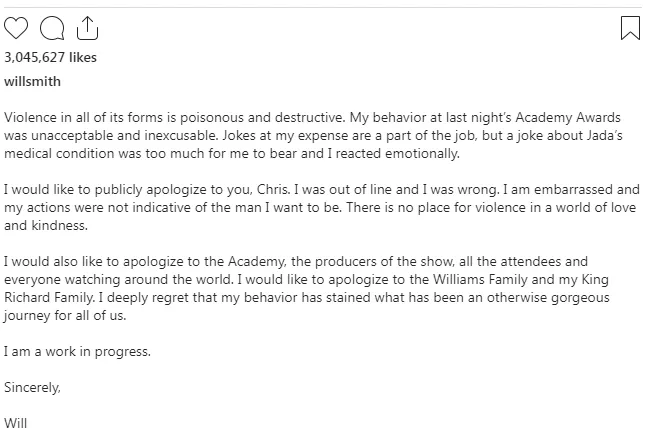Viewport: 649px width, 440px height.
Task: View the 3,045,627 likes list
Action: (x=51, y=57)
